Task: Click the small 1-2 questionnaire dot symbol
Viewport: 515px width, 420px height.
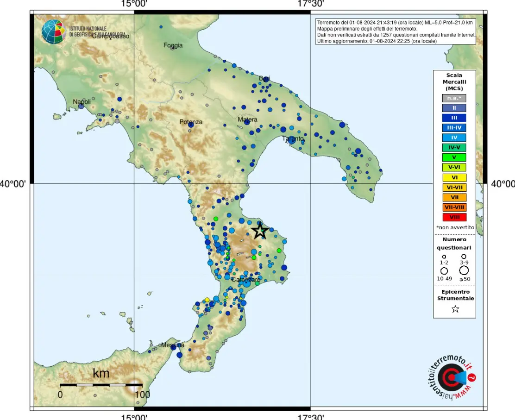Action: click(444, 256)
